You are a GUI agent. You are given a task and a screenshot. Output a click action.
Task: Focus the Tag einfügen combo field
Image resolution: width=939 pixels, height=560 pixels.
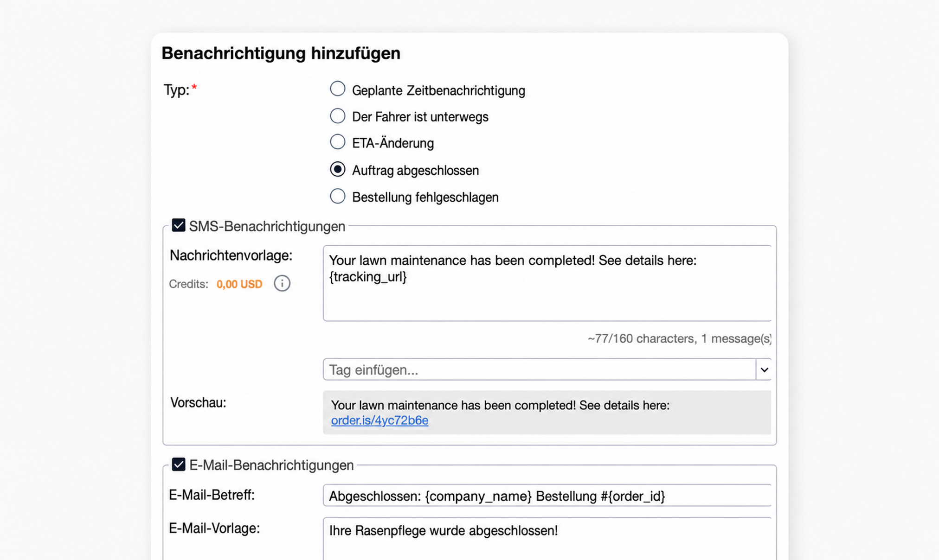coord(540,369)
